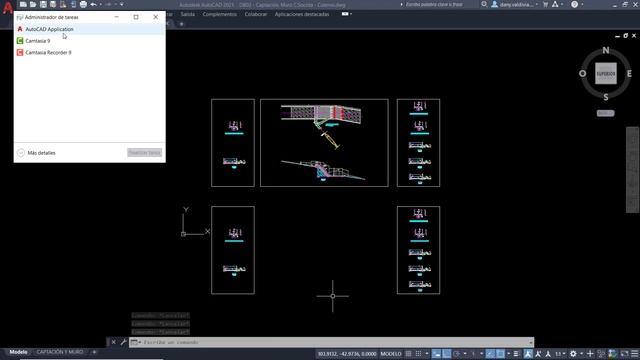Toggle annotation object visibility in status bar
Viewport: 640px width, 360px height.
[528, 353]
